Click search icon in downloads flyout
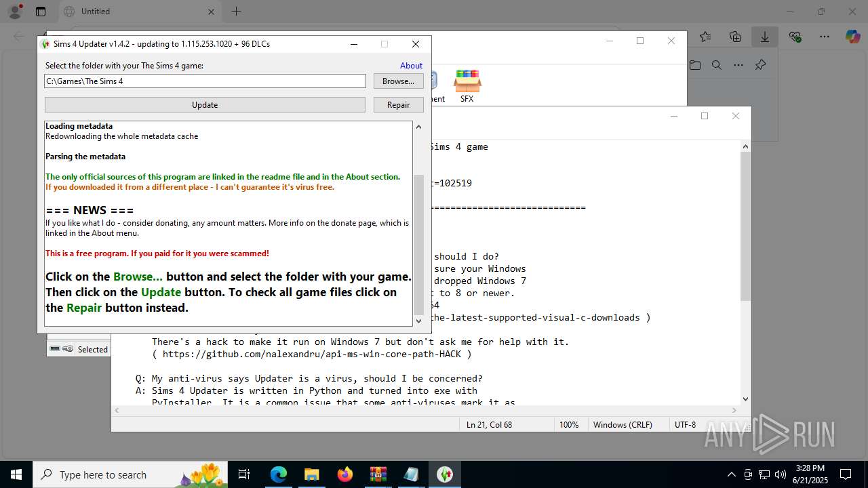868x488 pixels. pyautogui.click(x=717, y=65)
